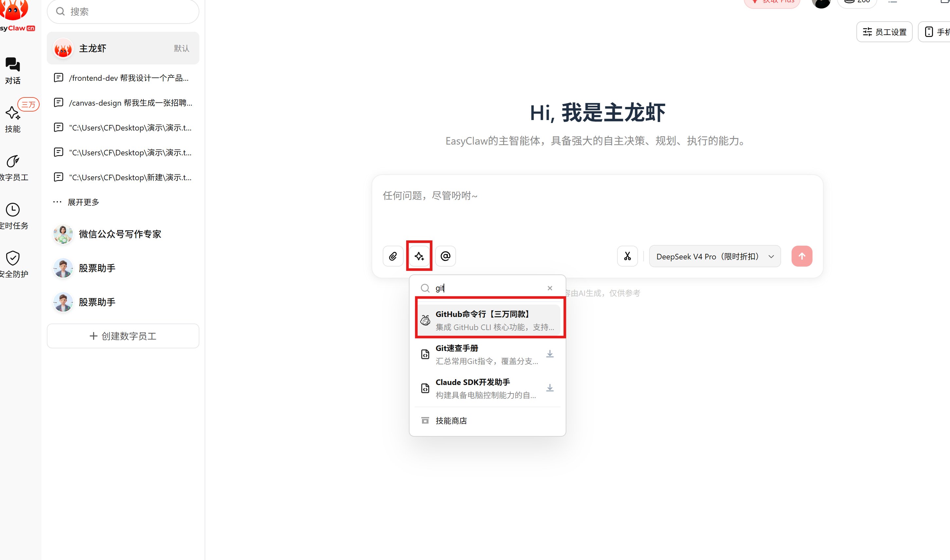Open 员工设置 settings
950x560 pixels.
pyautogui.click(x=884, y=32)
